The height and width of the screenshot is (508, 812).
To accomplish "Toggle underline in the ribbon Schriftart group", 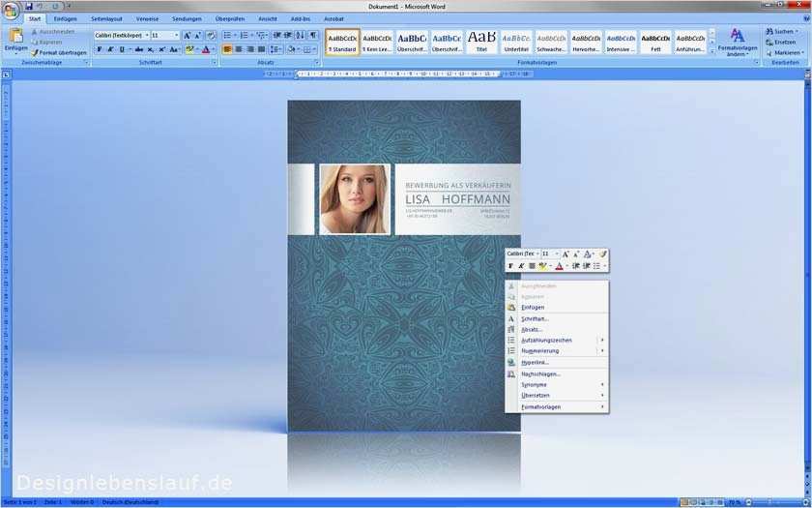I will 122,49.
